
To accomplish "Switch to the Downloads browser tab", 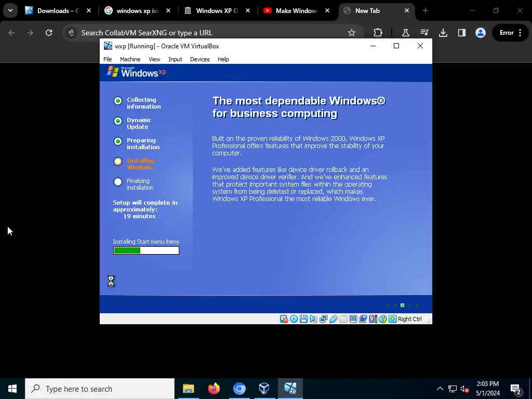I will (x=58, y=11).
